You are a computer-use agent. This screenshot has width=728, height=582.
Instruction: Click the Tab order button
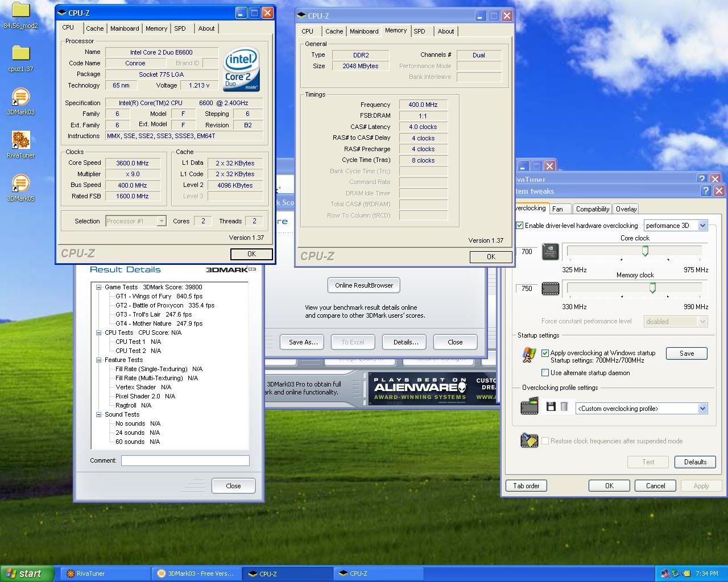(x=526, y=486)
